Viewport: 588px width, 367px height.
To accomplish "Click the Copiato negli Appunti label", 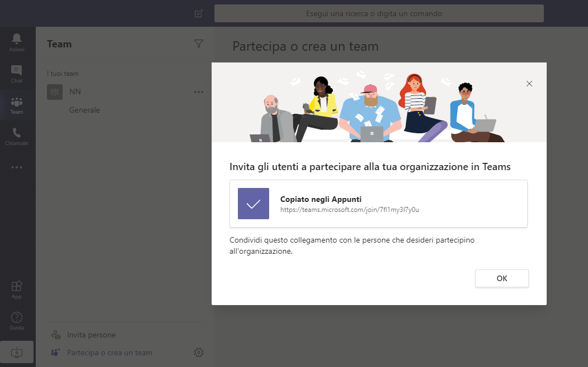I will click(x=321, y=199).
